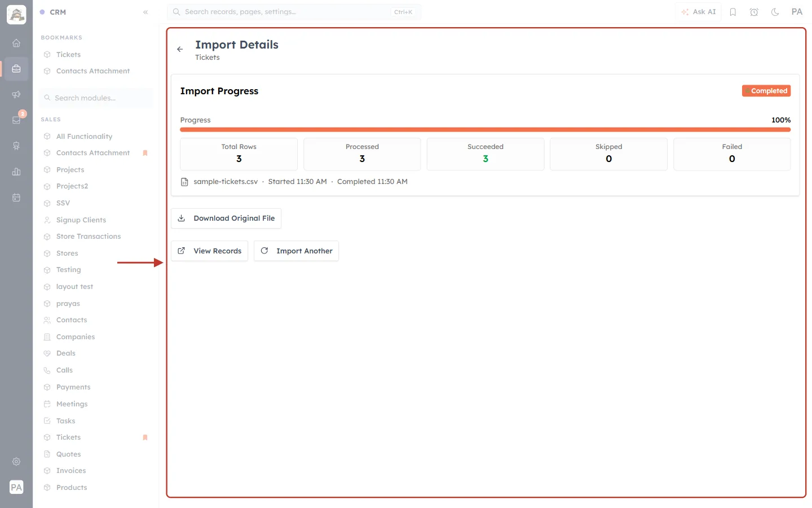The height and width of the screenshot is (508, 812).
Task: Focus the global search records field
Action: [294, 12]
